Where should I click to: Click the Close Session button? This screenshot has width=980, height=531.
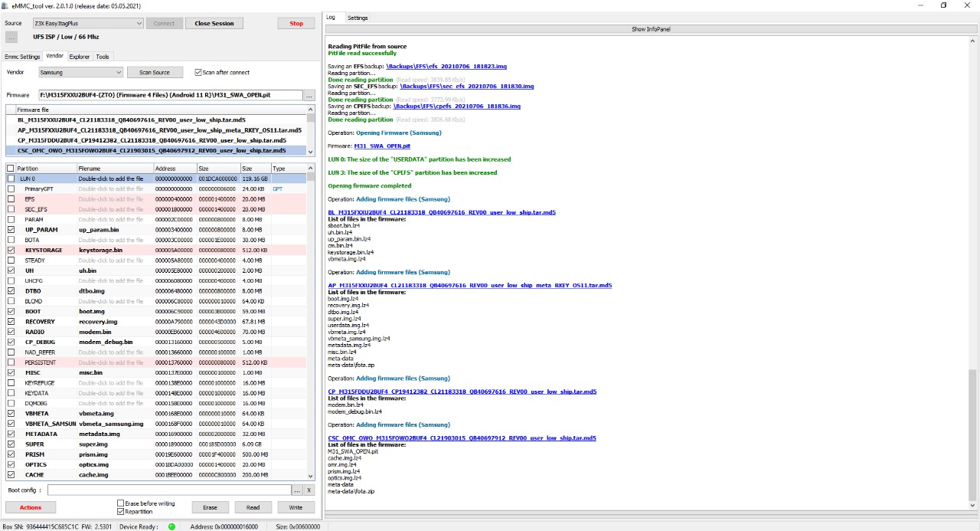point(214,23)
